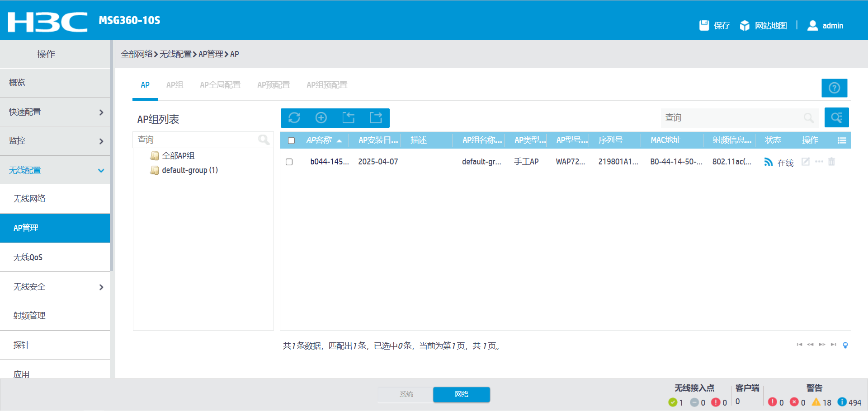Switch to the AP组预配置 tab

pyautogui.click(x=327, y=85)
